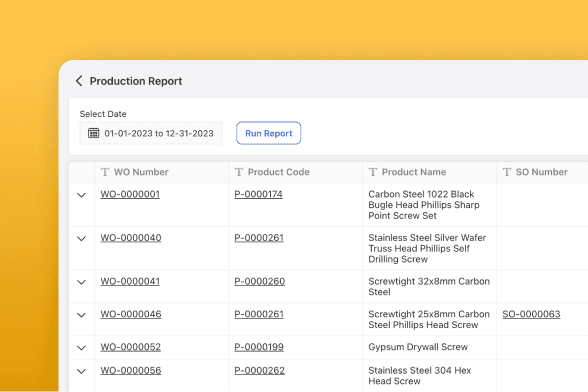588x392 pixels.
Task: Open product code P-0000260 link
Action: [x=260, y=281]
